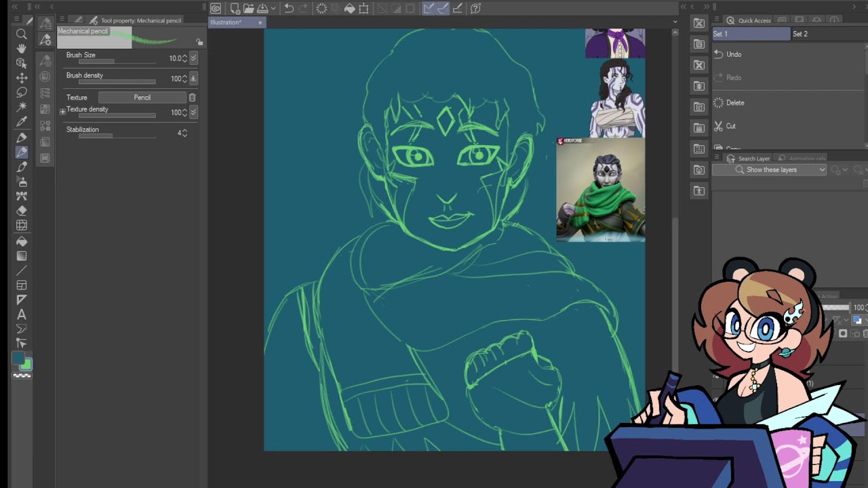Screen dimensions: 868x488
Task: Select the Brush tool
Action: click(x=22, y=167)
